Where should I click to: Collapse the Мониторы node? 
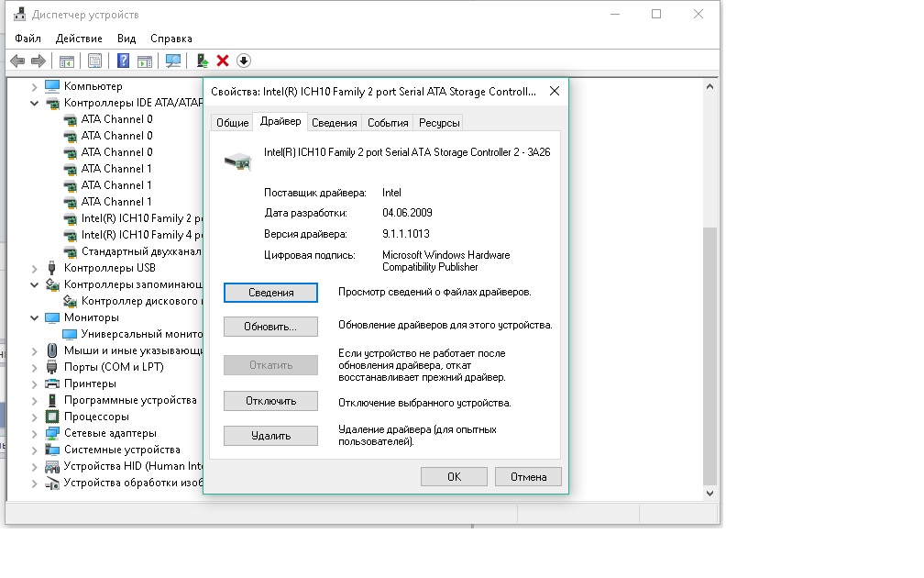pos(34,317)
